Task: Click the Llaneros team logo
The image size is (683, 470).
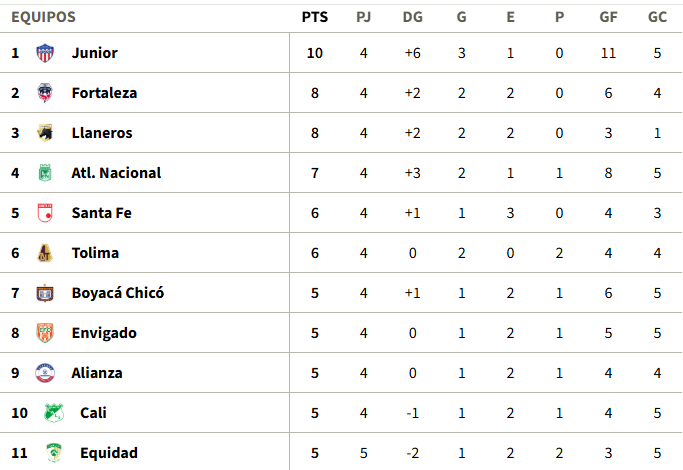Action: click(45, 133)
